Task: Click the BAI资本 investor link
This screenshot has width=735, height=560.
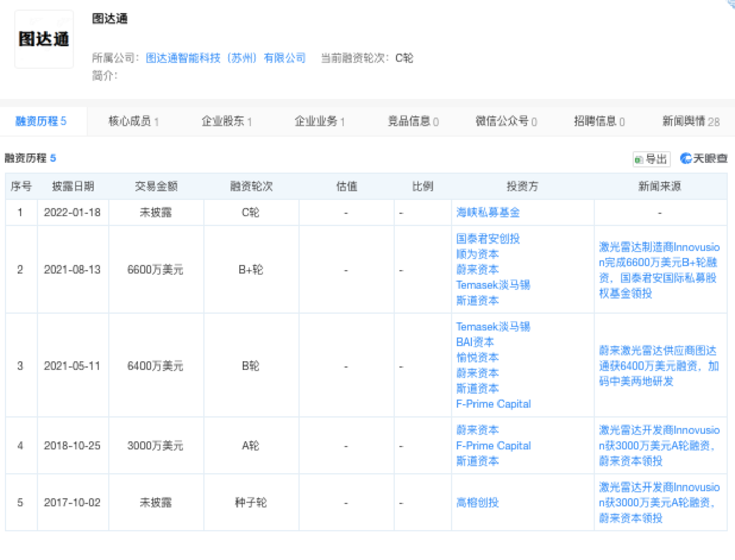Action: [475, 342]
